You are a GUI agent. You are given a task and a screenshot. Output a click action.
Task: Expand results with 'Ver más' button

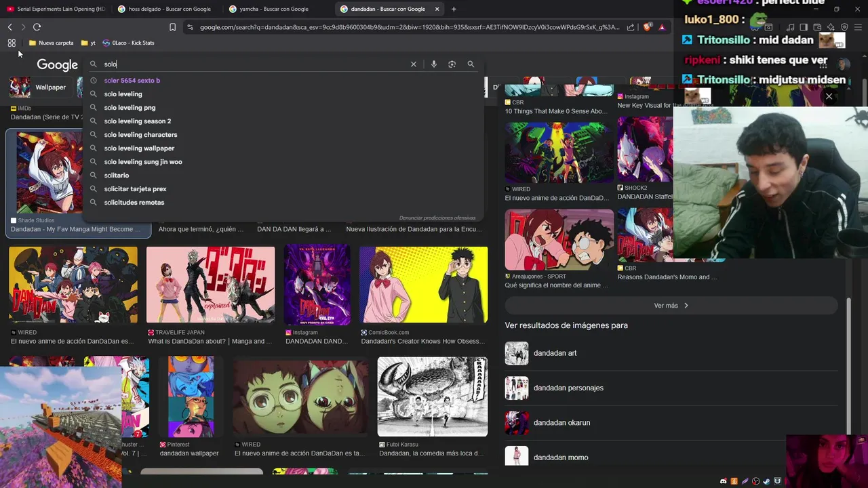coord(671,306)
